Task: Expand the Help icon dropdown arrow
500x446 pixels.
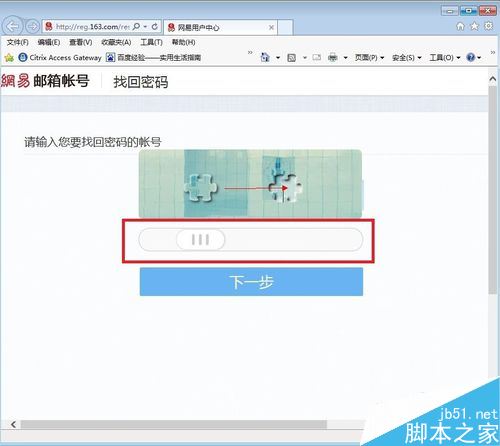Action: (x=479, y=58)
